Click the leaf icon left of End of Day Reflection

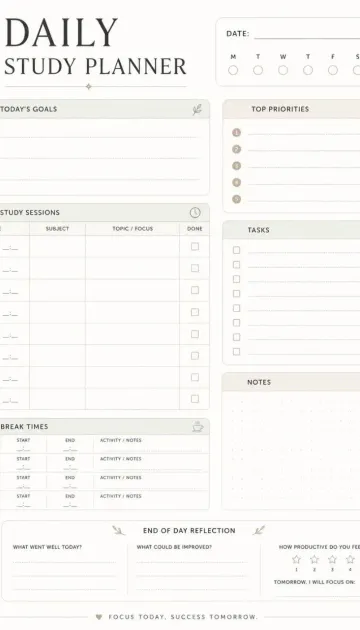[x=119, y=530]
